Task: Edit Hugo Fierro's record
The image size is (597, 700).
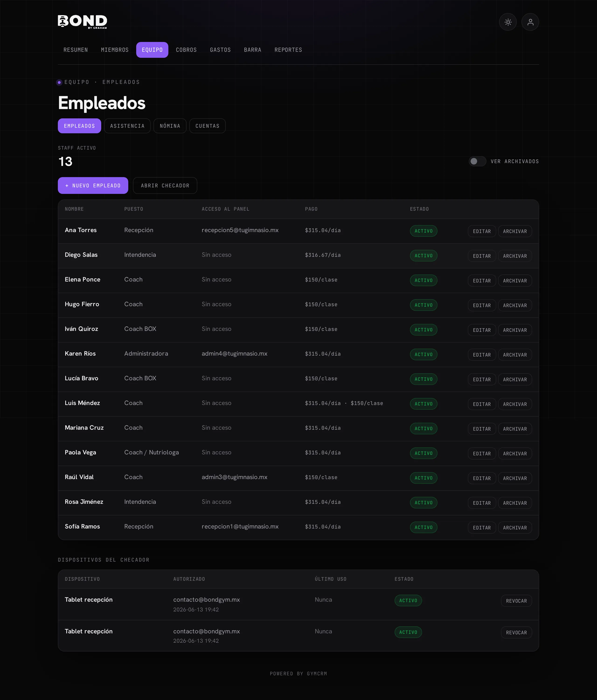Action: tap(482, 305)
